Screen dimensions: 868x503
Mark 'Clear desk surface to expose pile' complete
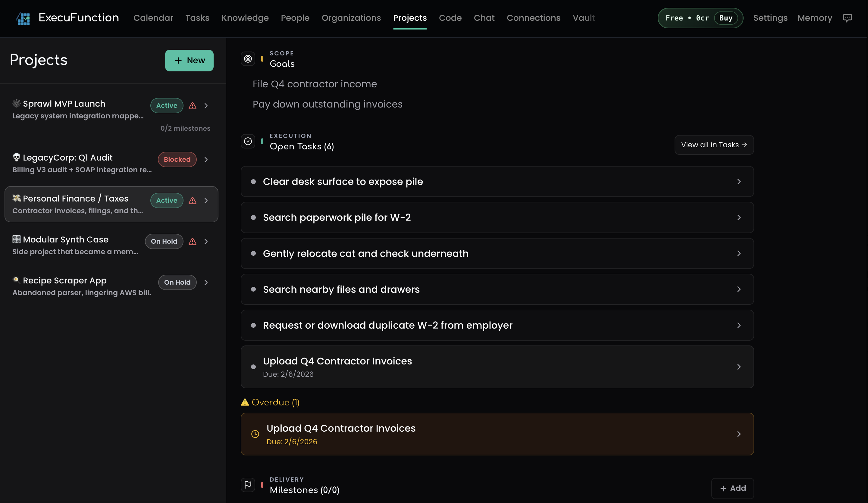[254, 181]
